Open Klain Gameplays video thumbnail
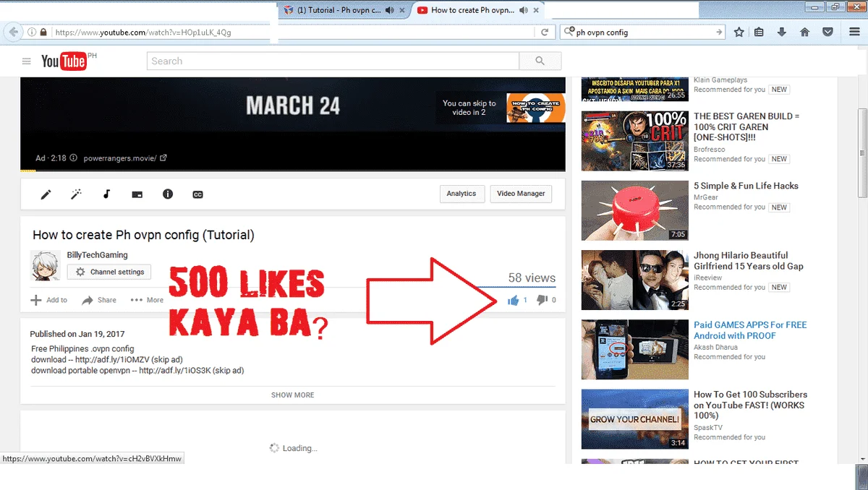Screen dimensions: 868x490 tap(635, 87)
